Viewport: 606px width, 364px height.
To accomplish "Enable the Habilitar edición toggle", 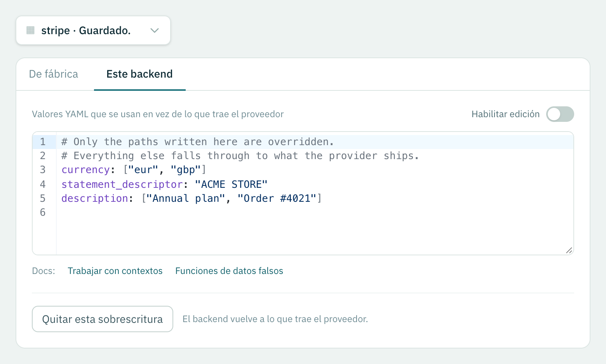I will [x=560, y=114].
